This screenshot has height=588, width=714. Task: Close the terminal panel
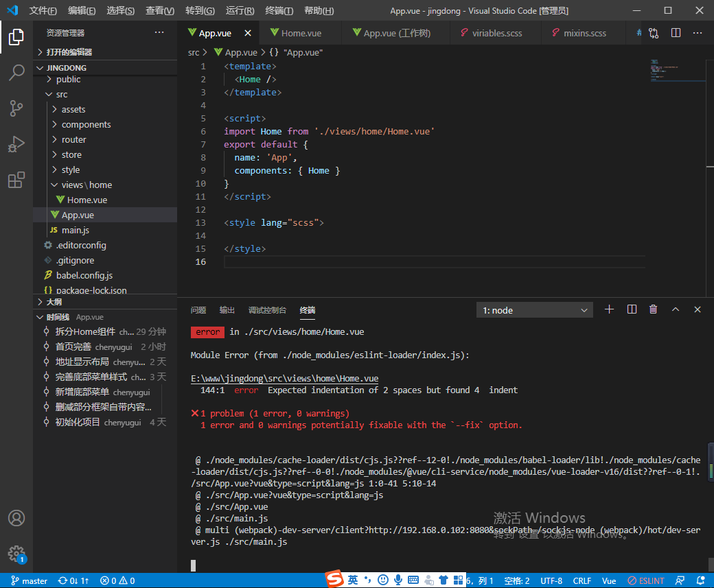pyautogui.click(x=697, y=309)
